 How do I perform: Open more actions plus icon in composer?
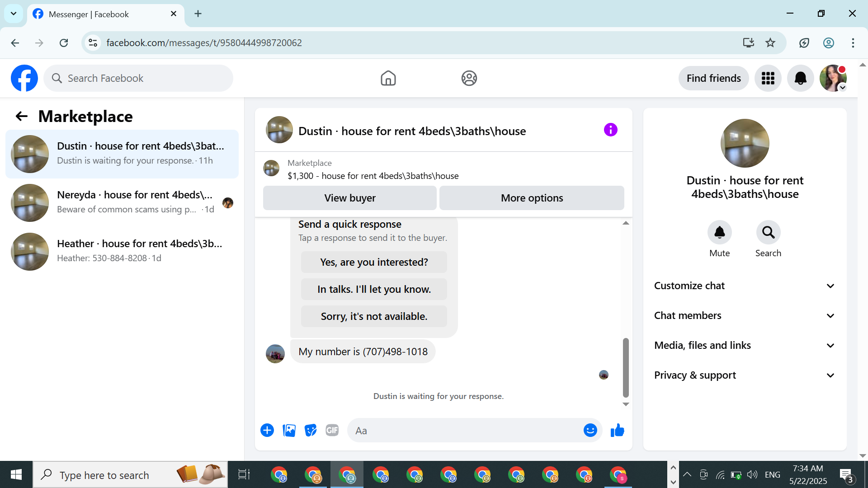click(267, 430)
